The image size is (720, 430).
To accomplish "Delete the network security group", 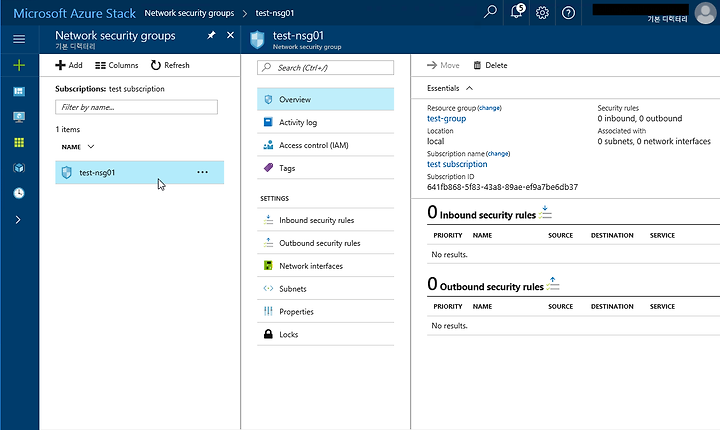I will [x=490, y=65].
